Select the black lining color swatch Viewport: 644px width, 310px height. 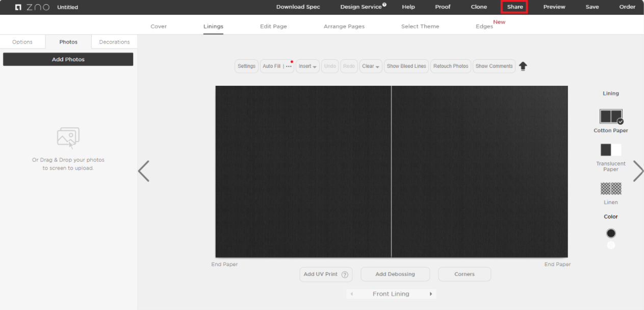pyautogui.click(x=611, y=233)
